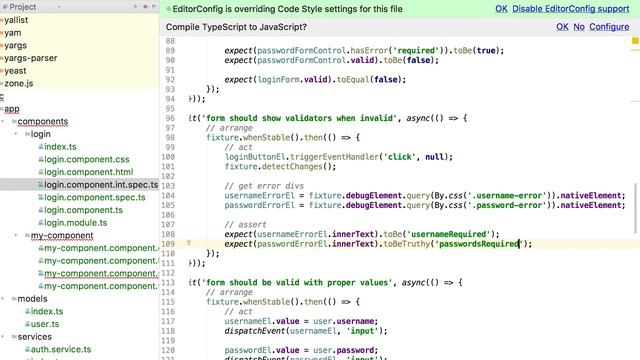Viewport: 640px width, 360px height.
Task: Click the user.ts file icon
Action: 28,324
